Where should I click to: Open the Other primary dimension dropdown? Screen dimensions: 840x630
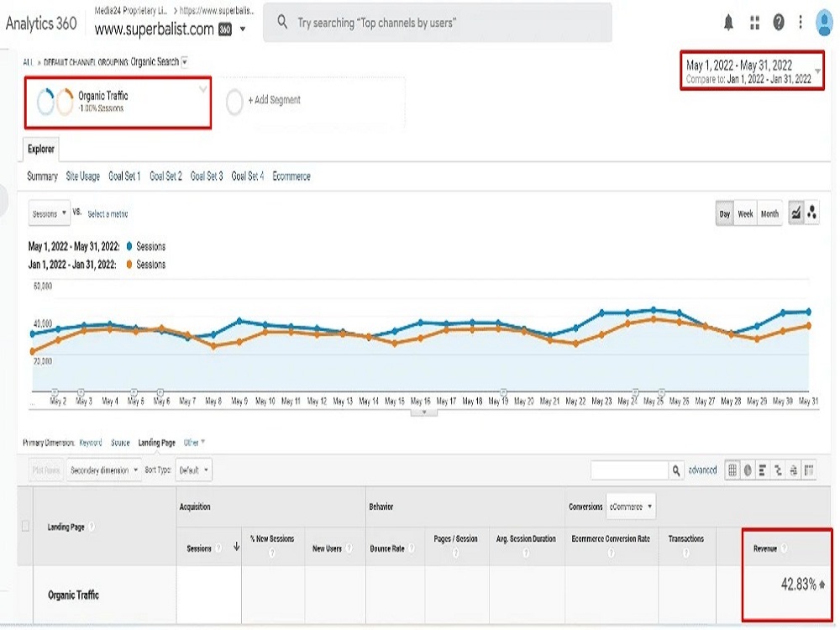[195, 443]
